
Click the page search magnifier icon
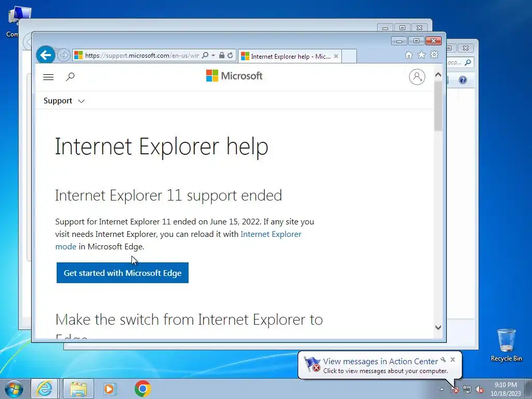(70, 77)
